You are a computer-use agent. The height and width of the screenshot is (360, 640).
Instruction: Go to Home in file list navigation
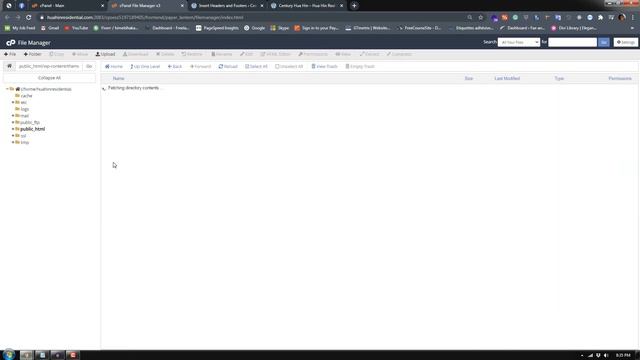114,66
